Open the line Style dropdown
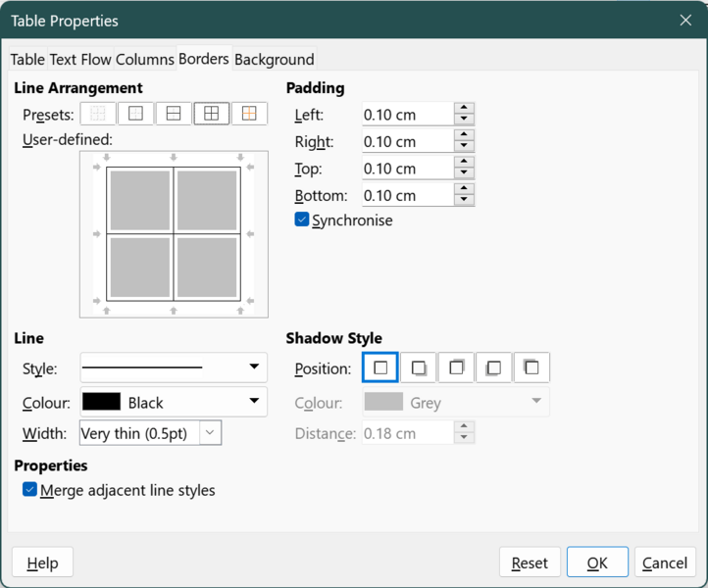This screenshot has width=708, height=588. (x=174, y=367)
